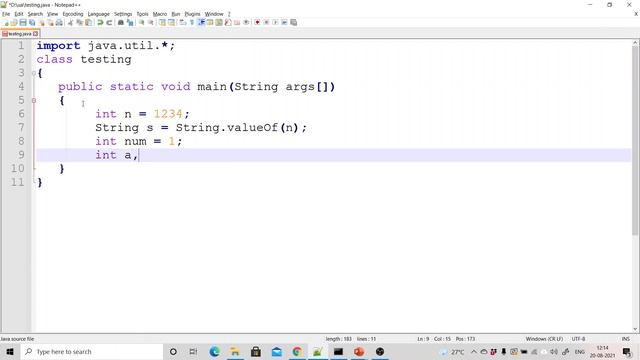The width and height of the screenshot is (640, 360).
Task: Open the Plugins menu
Action: point(192,14)
